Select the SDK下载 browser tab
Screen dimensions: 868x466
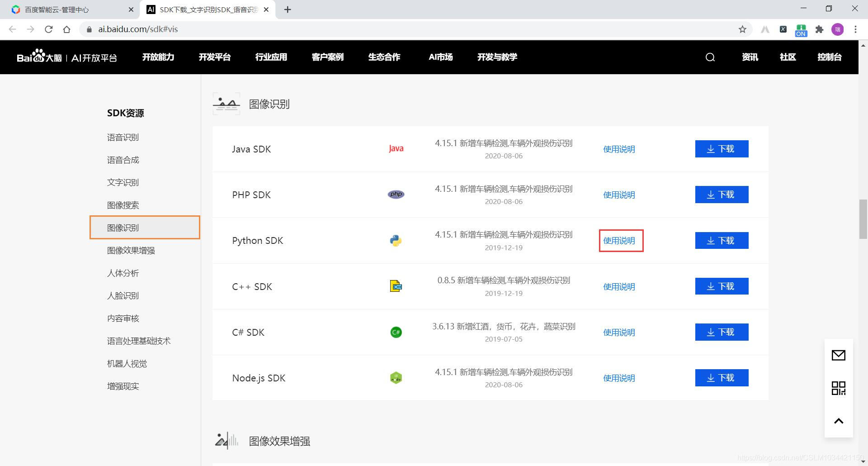pos(208,10)
